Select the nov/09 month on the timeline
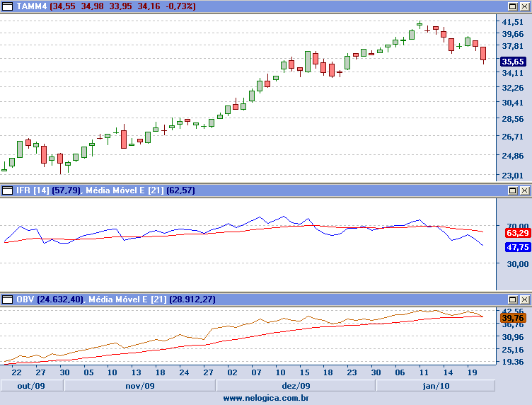Viewport: 532px width, 405px height. tap(139, 386)
